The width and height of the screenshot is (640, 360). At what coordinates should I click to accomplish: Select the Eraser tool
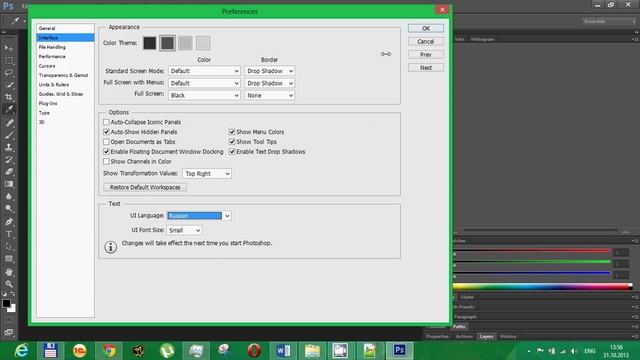(9, 171)
